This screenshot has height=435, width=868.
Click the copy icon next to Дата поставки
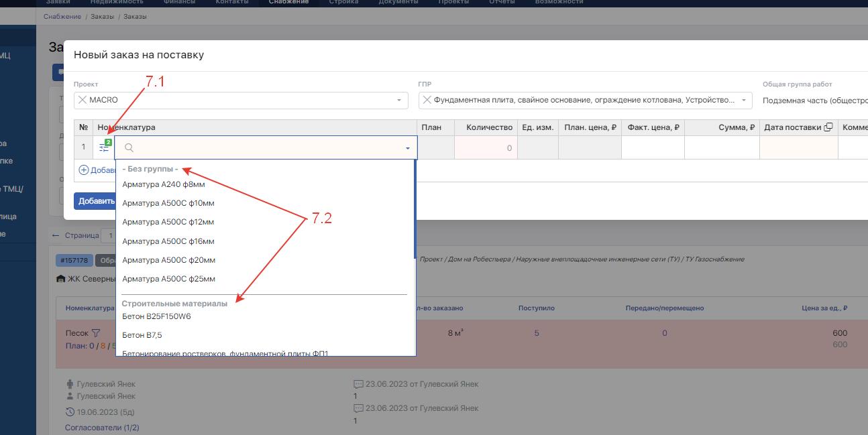(x=828, y=127)
